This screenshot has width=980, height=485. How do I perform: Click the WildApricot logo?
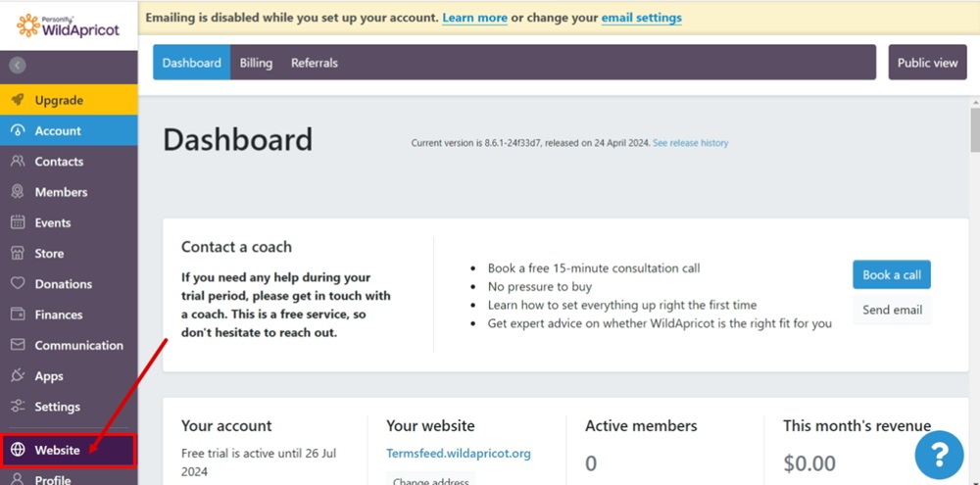point(69,25)
